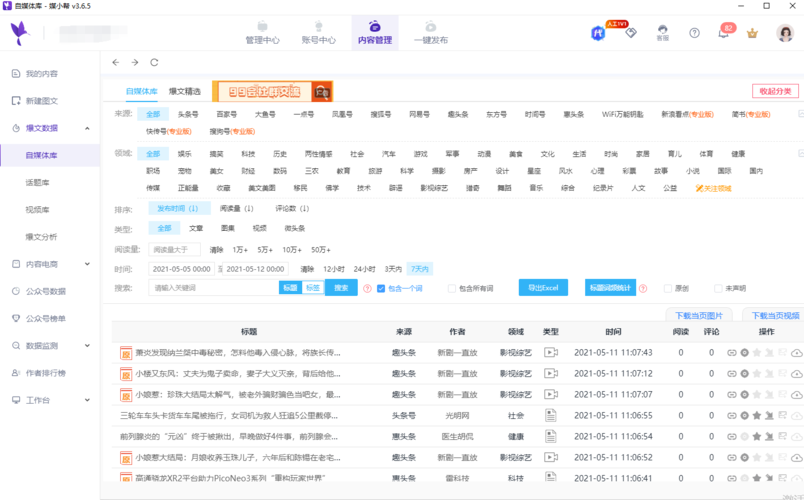Click the VIP crown icon
This screenshot has width=804, height=500.
point(752,33)
